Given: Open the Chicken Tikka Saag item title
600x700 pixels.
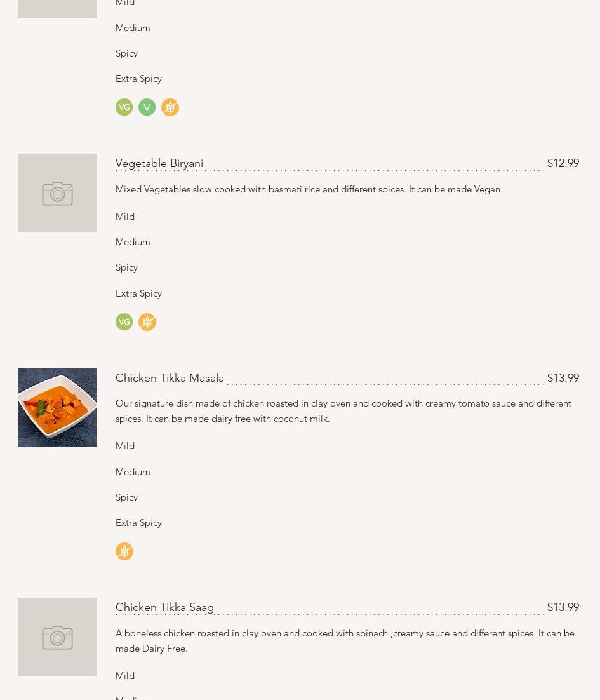Looking at the screenshot, I should (164, 607).
